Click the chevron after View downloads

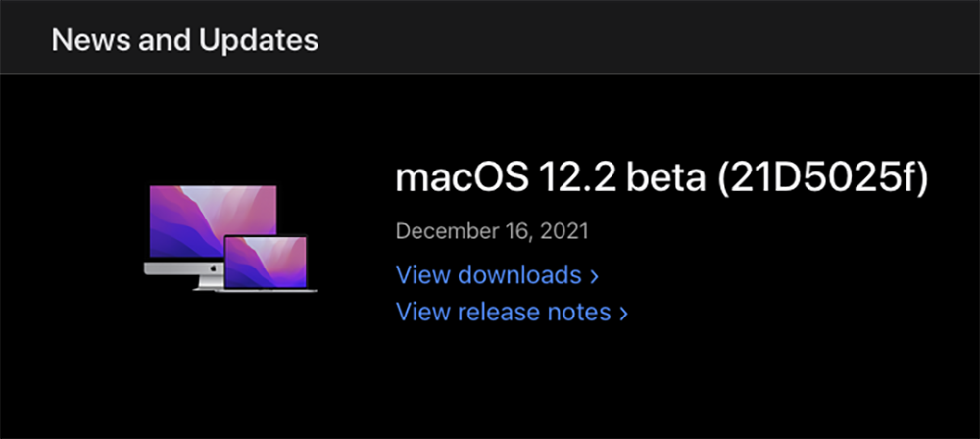pyautogui.click(x=594, y=276)
